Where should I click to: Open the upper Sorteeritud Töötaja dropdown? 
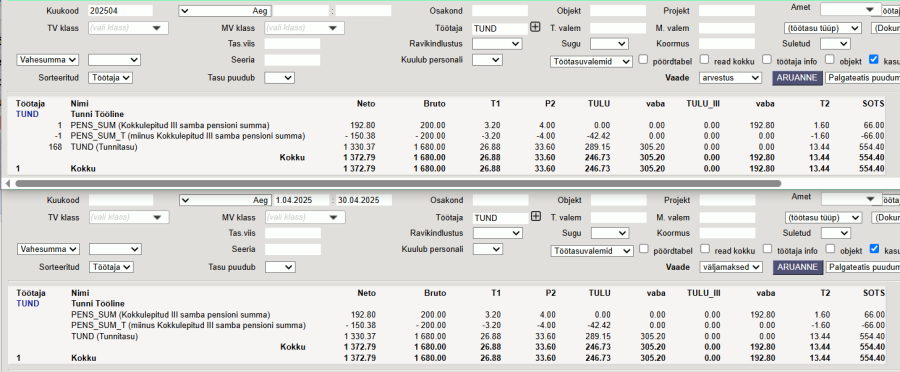point(110,78)
